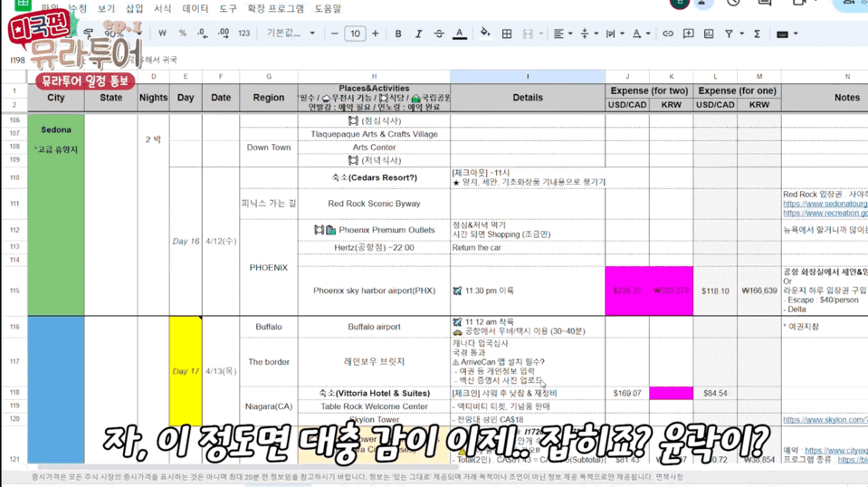Open the text color picker
This screenshot has width=868, height=487.
click(460, 33)
